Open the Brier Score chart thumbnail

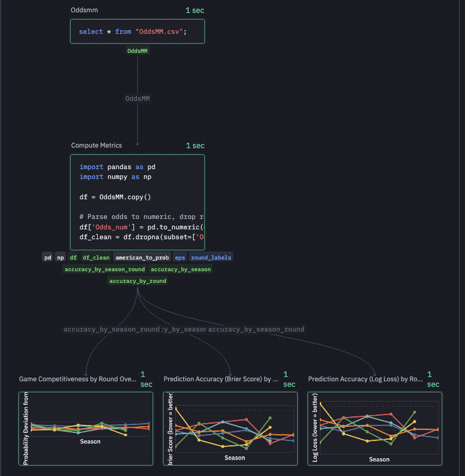230,428
